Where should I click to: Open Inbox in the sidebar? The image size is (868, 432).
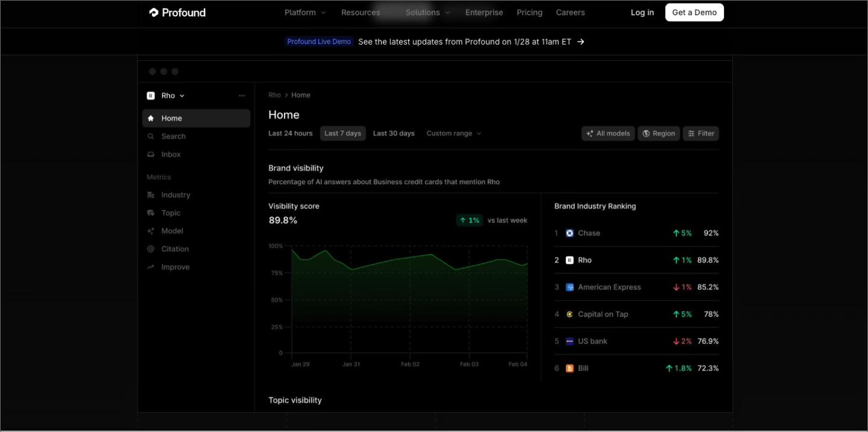(x=196, y=154)
